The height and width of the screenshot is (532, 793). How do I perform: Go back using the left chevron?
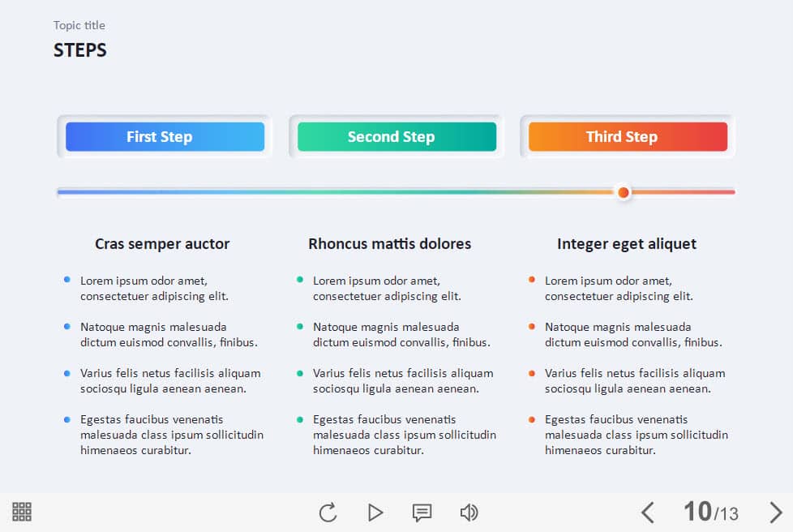(648, 512)
